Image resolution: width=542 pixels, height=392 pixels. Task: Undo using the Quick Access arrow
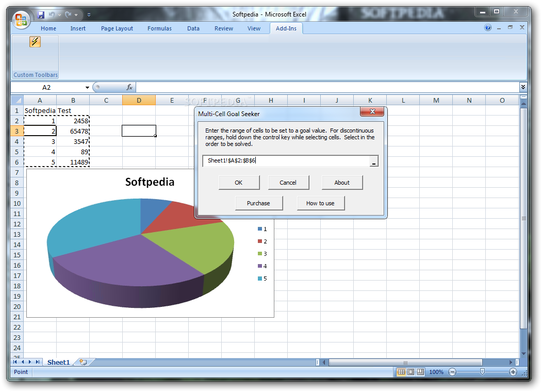[x=52, y=14]
